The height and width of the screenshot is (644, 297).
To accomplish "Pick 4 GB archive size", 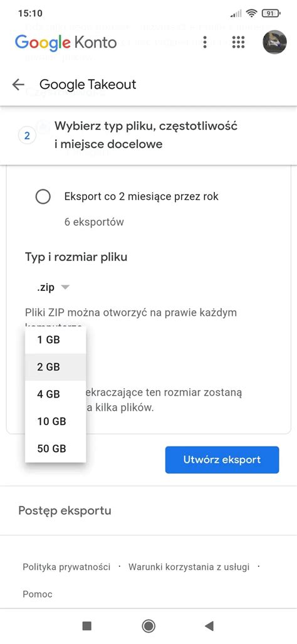I will (55, 394).
